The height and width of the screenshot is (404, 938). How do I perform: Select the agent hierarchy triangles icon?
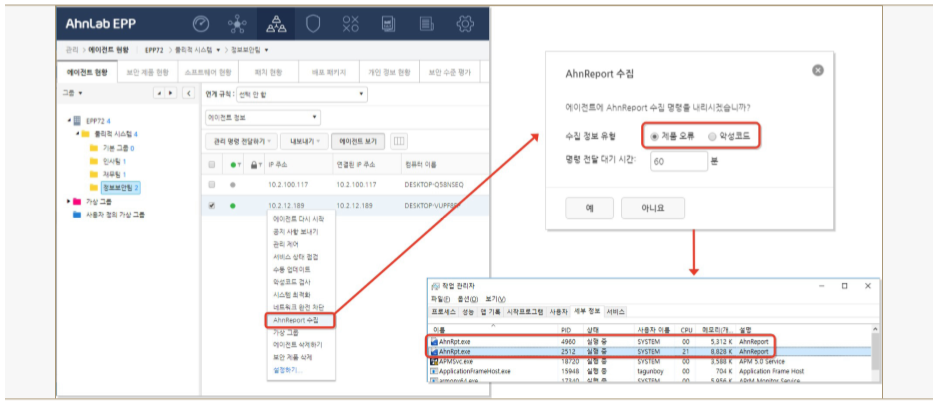click(276, 25)
